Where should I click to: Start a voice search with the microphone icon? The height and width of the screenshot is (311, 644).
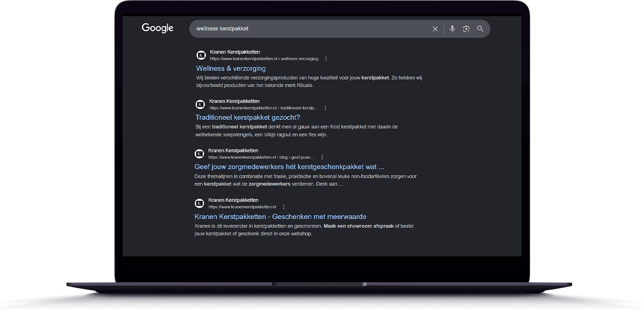click(x=452, y=29)
